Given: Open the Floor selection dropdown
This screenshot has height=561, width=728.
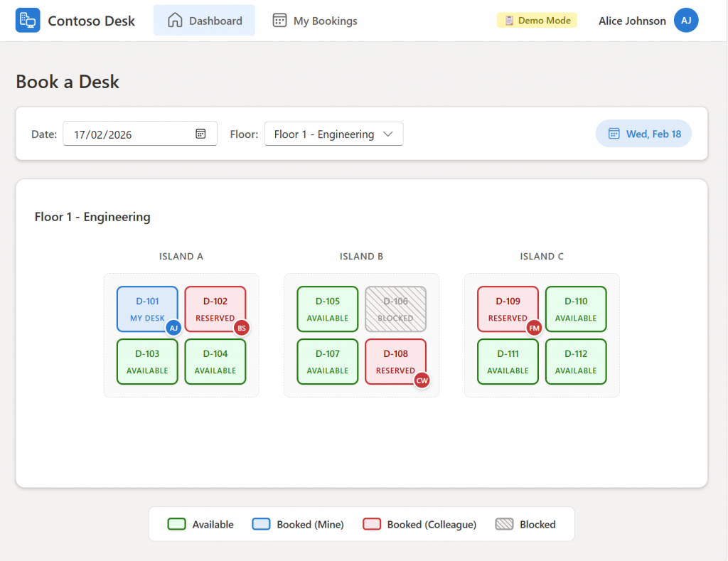Looking at the screenshot, I should pyautogui.click(x=333, y=134).
